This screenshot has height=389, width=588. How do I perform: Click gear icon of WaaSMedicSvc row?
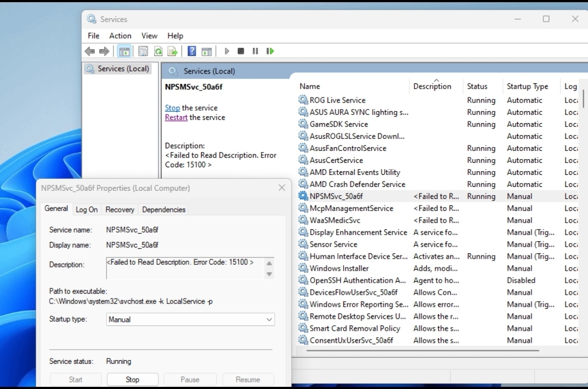303,220
